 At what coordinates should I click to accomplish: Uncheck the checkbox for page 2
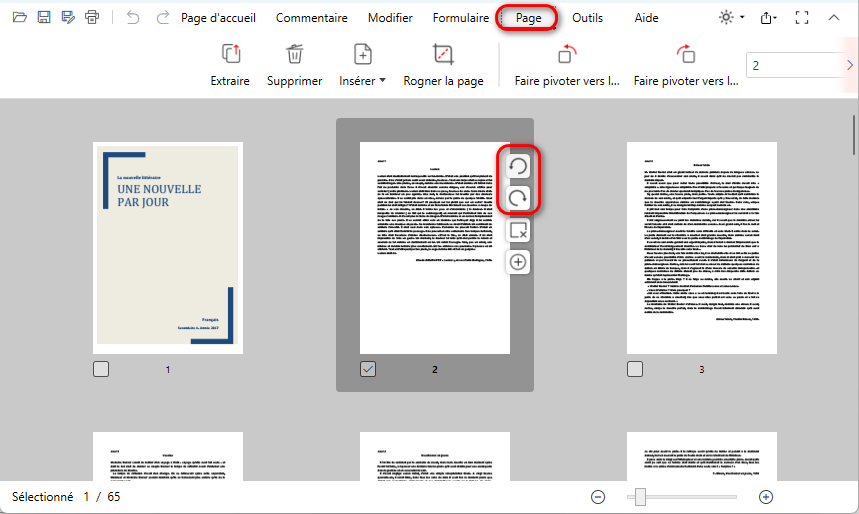pyautogui.click(x=368, y=369)
